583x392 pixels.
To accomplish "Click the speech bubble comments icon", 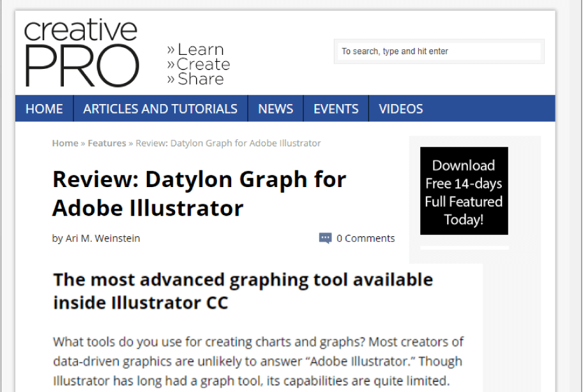I will click(x=326, y=237).
